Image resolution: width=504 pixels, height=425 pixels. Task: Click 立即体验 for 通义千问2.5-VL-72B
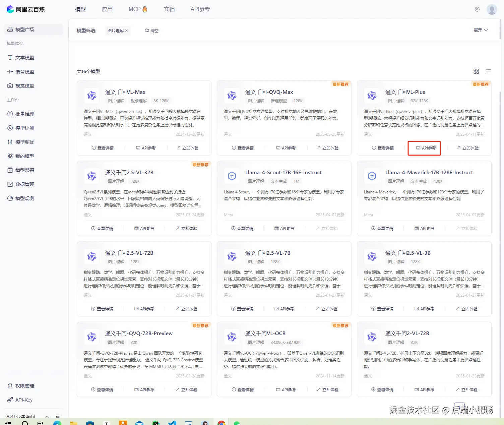pos(187,309)
